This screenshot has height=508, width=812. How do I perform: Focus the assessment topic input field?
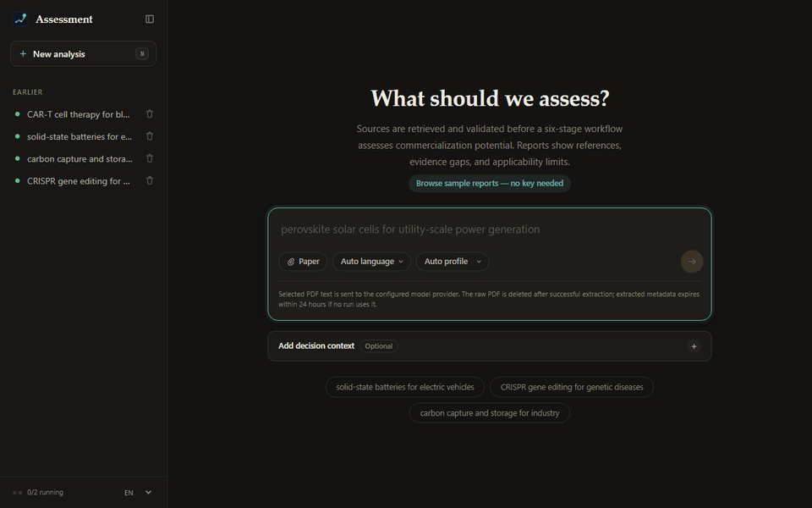(490, 229)
